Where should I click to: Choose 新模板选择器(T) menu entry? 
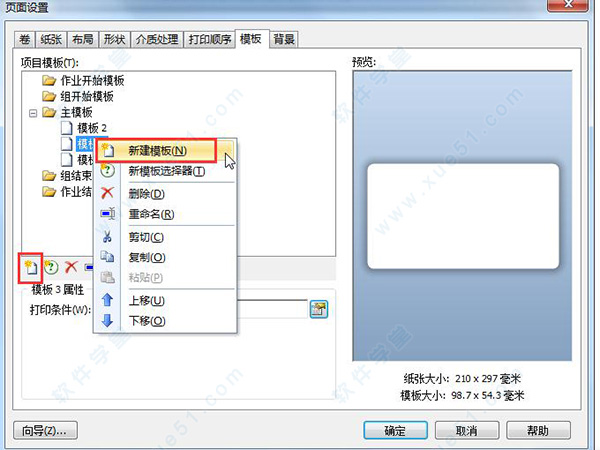coord(166,171)
